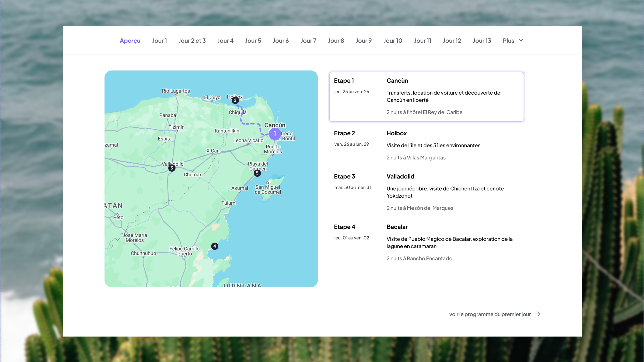Select the Etape 2 Holbox stage
This screenshot has height=362, width=644.
click(426, 145)
